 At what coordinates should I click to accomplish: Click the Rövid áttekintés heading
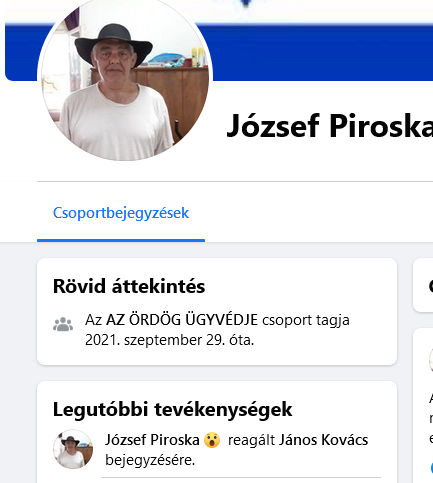pyautogui.click(x=129, y=286)
